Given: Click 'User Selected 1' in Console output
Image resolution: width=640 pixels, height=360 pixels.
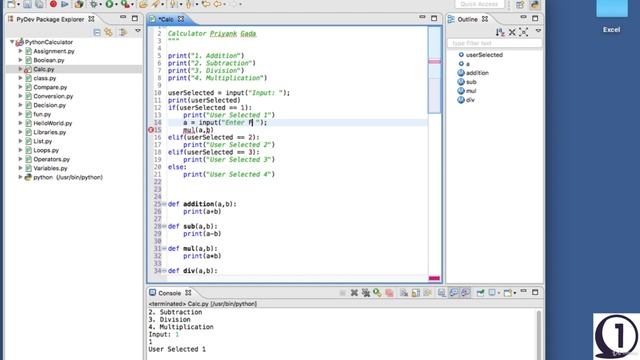Looking at the screenshot, I should (177, 349).
